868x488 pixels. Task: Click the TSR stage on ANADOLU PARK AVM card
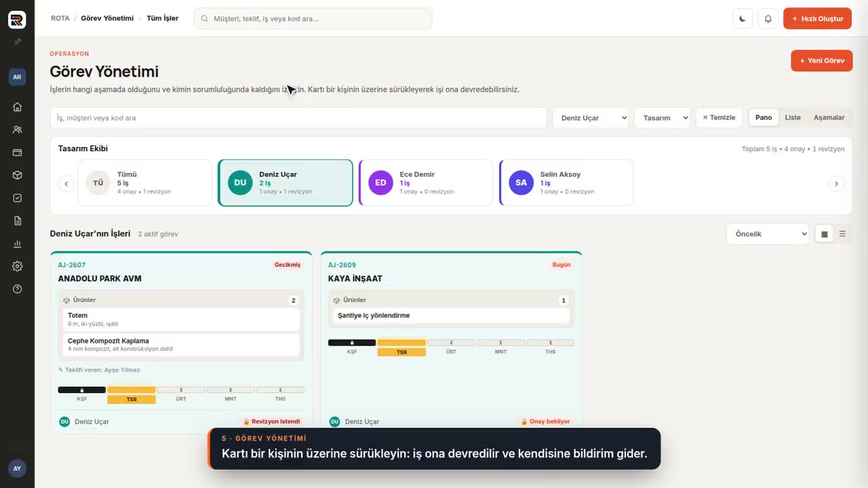[x=132, y=394]
